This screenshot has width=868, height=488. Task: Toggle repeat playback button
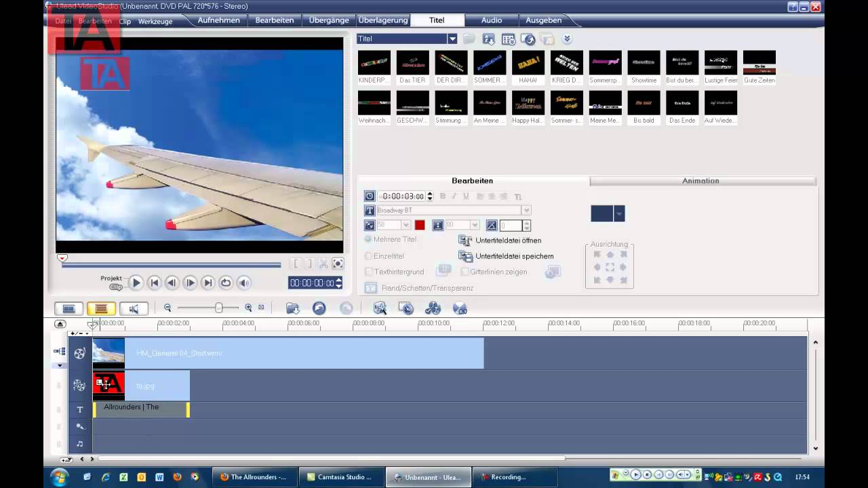click(226, 283)
